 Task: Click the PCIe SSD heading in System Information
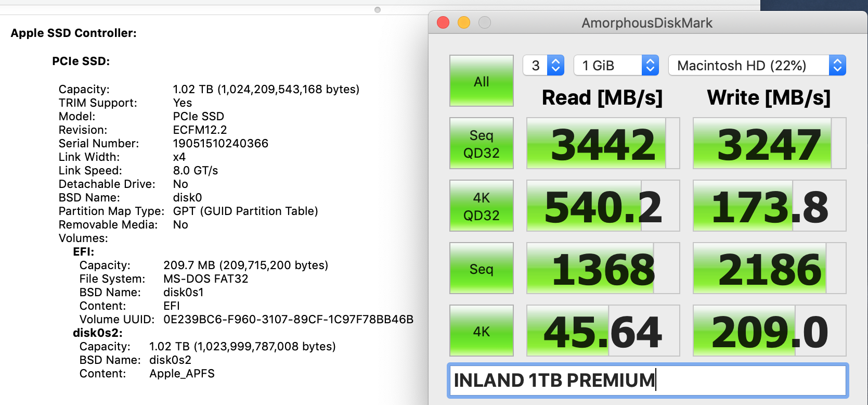81,61
